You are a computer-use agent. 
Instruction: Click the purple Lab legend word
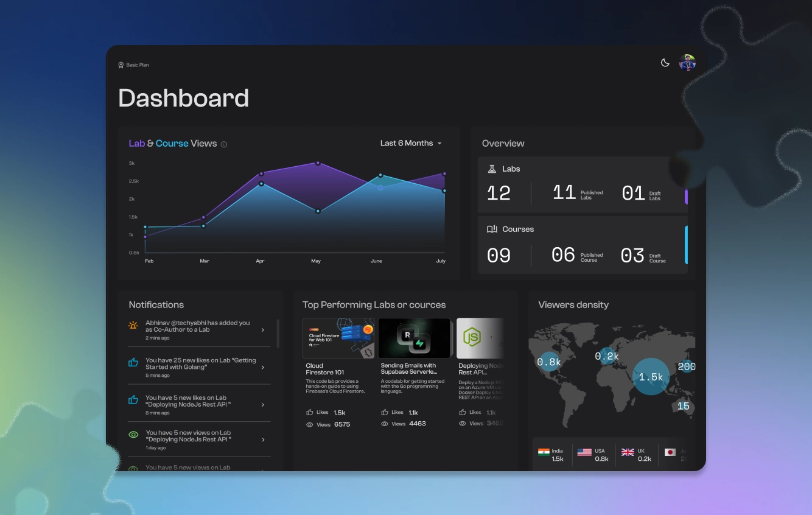[137, 144]
